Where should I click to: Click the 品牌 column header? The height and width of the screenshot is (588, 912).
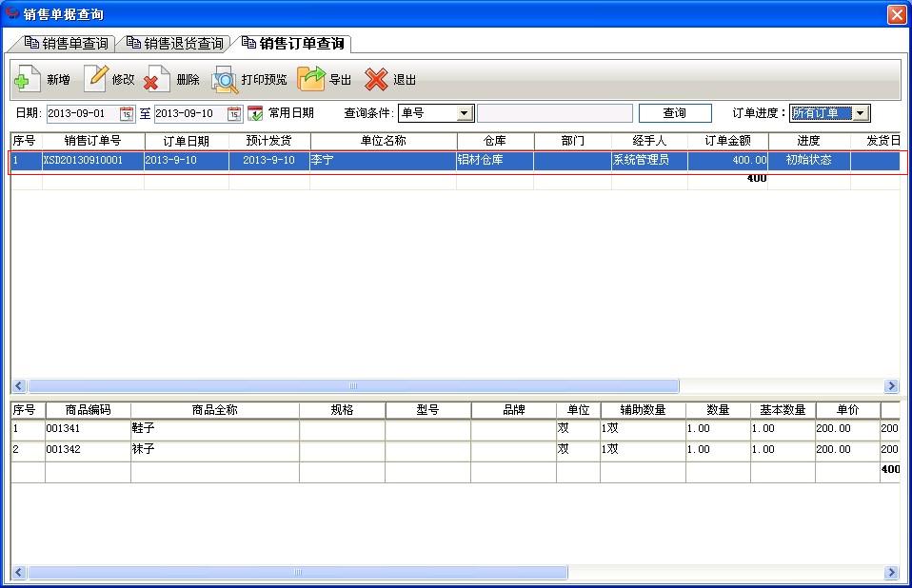513,410
